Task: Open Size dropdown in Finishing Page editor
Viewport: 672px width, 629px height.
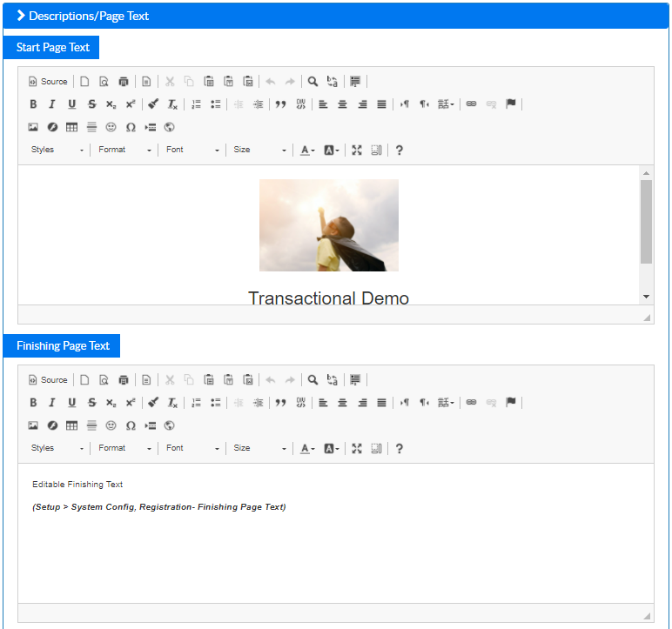Action: (259, 449)
